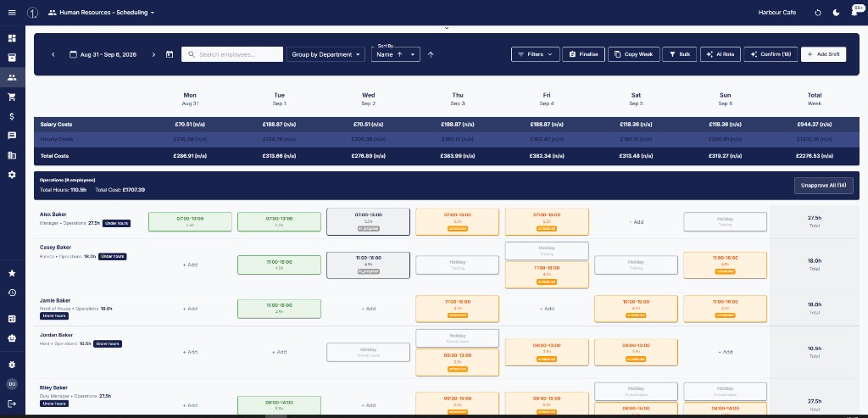Open the hamburger main menu

click(12, 12)
